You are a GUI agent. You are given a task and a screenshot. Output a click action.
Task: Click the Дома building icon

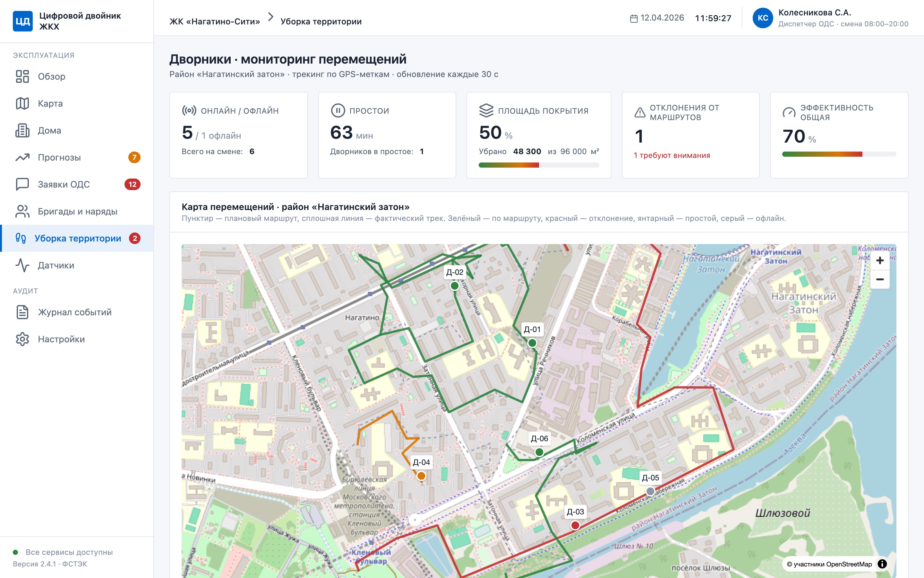click(22, 130)
